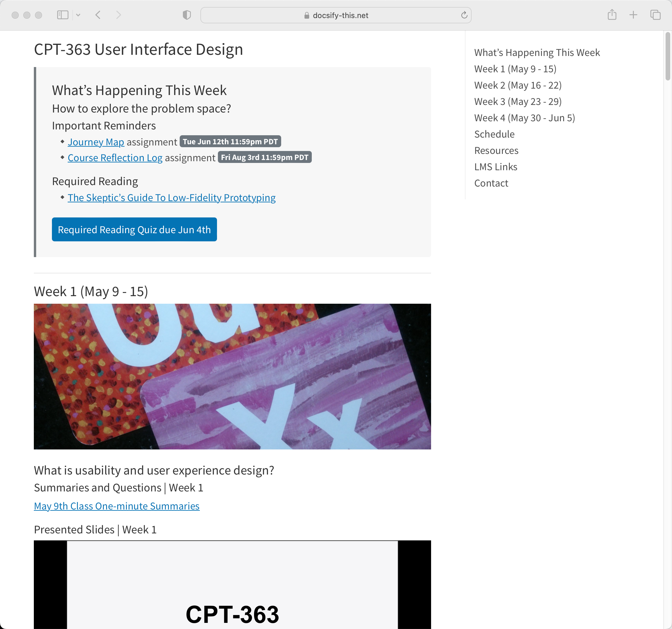The height and width of the screenshot is (629, 672).
Task: Click the page reload icon
Action: [x=465, y=15]
